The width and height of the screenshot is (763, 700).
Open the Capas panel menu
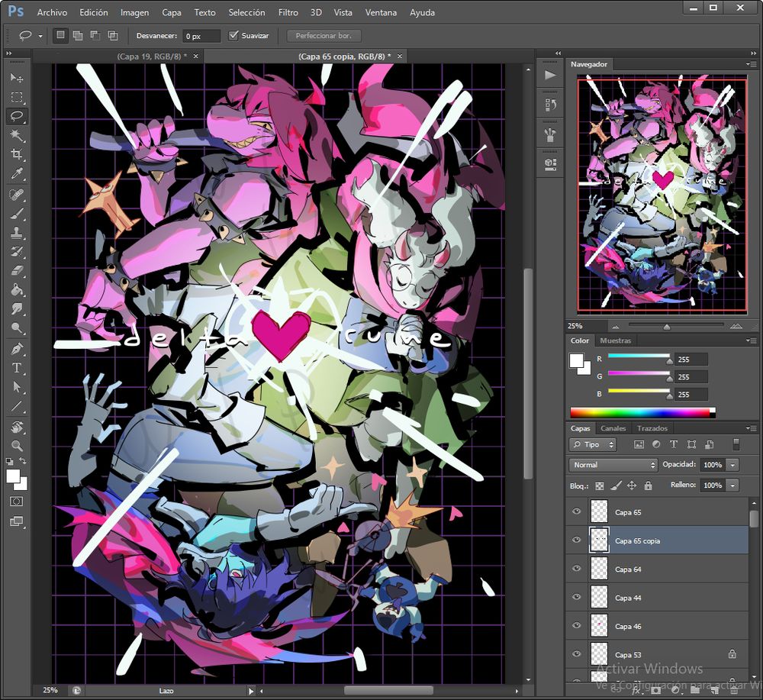tap(751, 428)
